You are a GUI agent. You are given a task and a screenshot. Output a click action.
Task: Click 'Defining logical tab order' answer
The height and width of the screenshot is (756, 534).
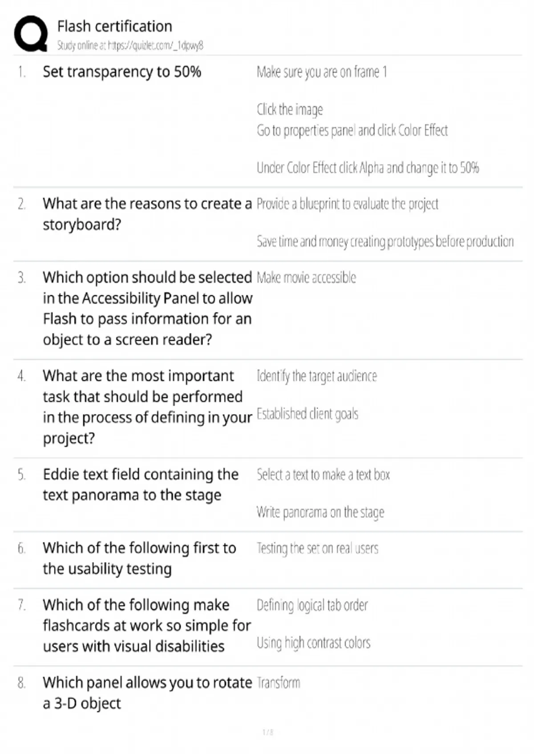click(312, 606)
